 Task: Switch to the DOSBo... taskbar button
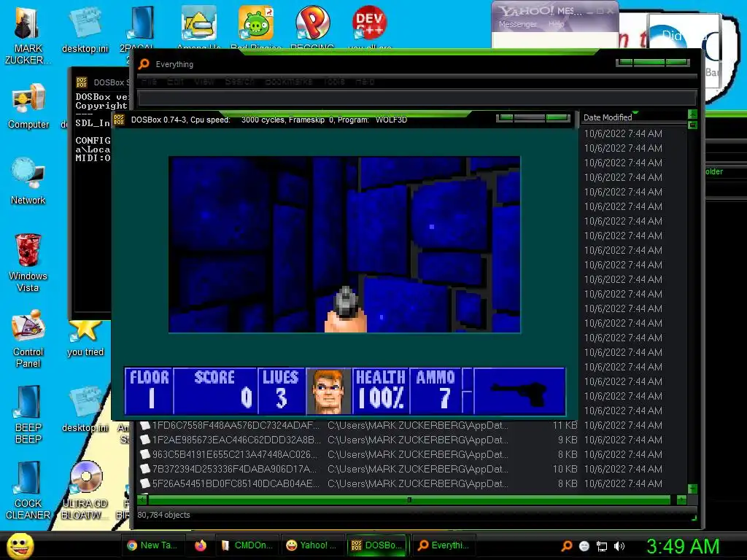[x=377, y=545]
